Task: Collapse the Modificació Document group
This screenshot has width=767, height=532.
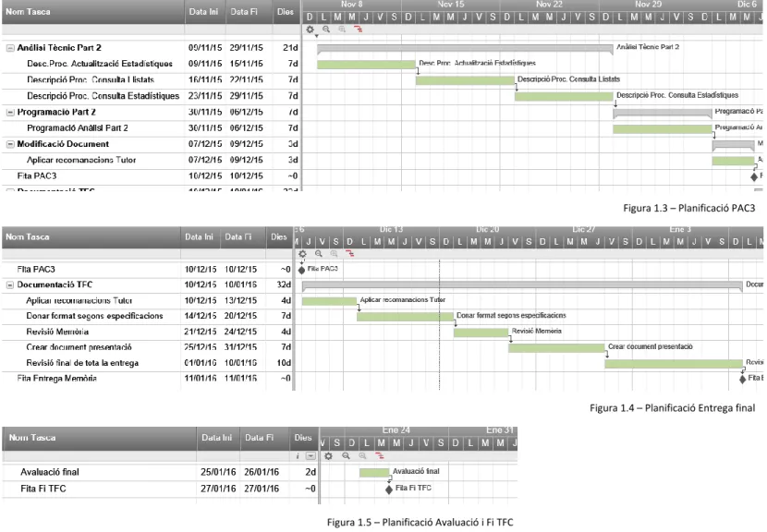Action: (10, 144)
